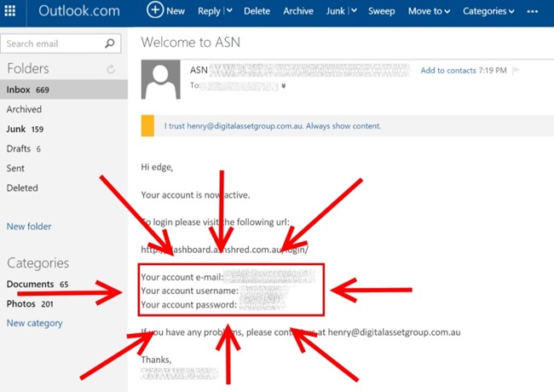This screenshot has height=392, width=554.
Task: Open the Sweep option
Action: [382, 11]
